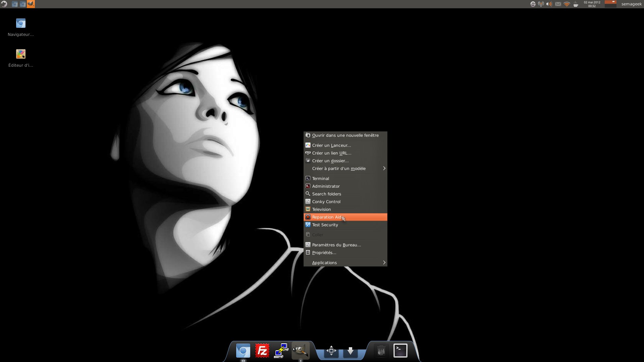Image resolution: width=644 pixels, height=362 pixels.
Task: Click the coffee cup tray icon
Action: coord(576,4)
